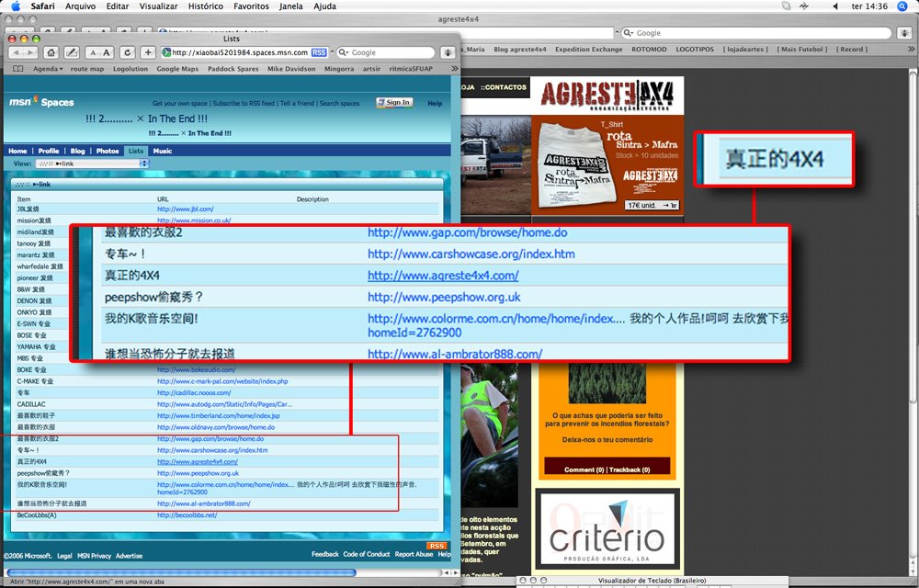Open the View list dropdown showing link

pos(92,164)
